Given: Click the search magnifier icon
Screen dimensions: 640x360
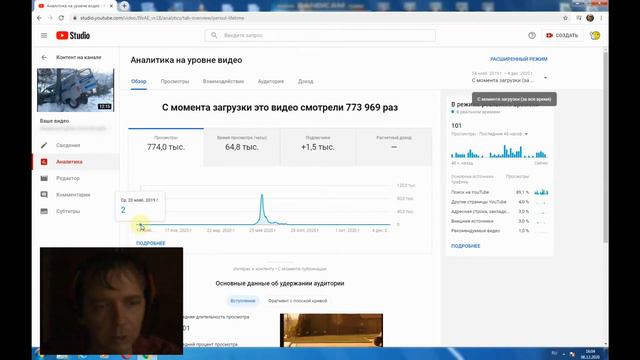Looking at the screenshot, I should click(214, 36).
